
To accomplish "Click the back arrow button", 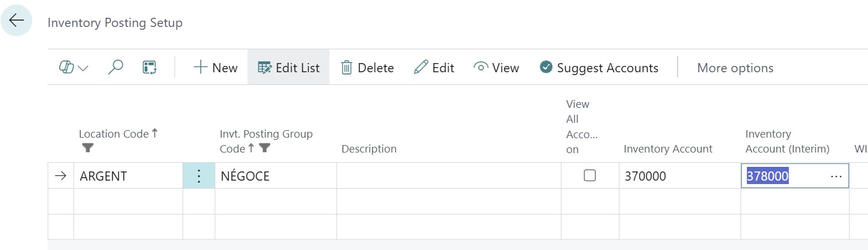I will click(x=16, y=21).
